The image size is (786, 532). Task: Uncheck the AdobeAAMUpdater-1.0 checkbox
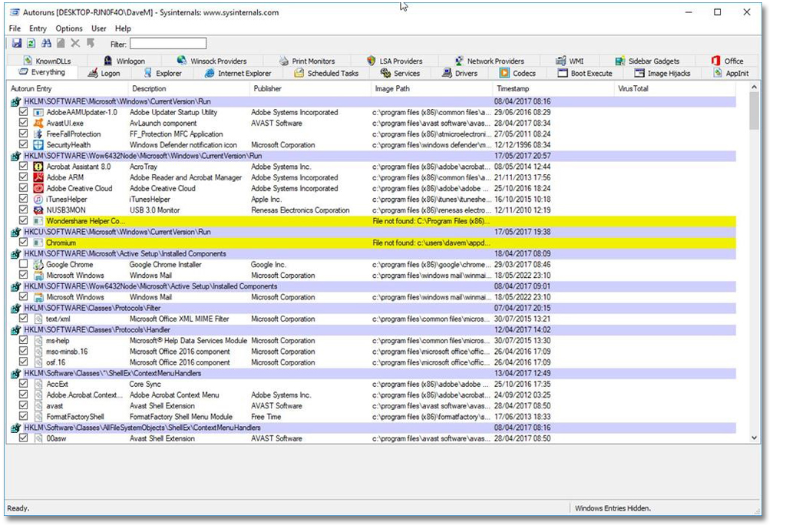tap(24, 112)
